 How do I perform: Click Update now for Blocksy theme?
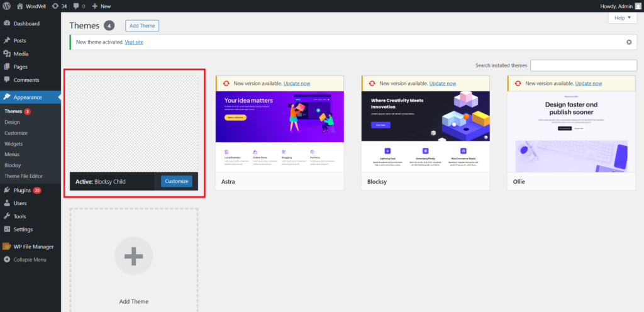point(442,83)
